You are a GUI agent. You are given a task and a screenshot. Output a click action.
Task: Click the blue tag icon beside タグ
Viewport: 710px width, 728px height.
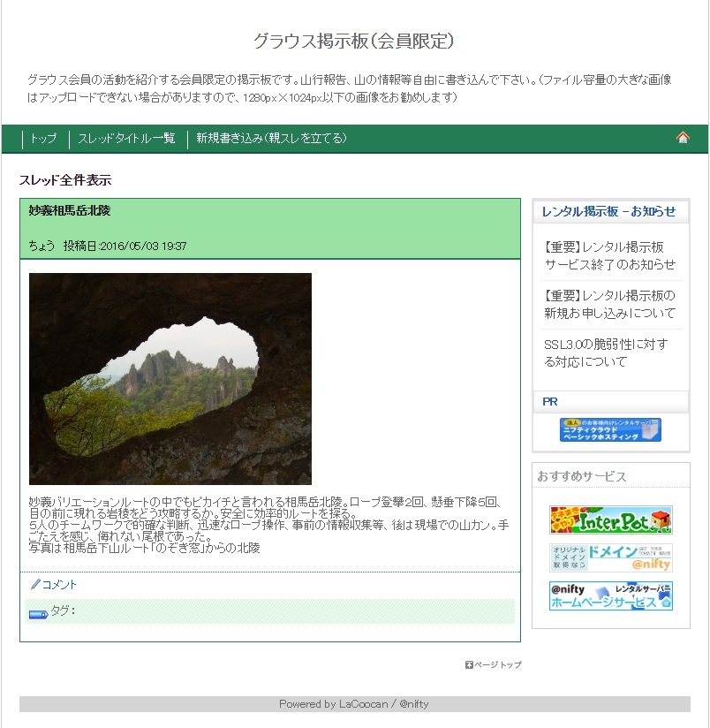(38, 614)
